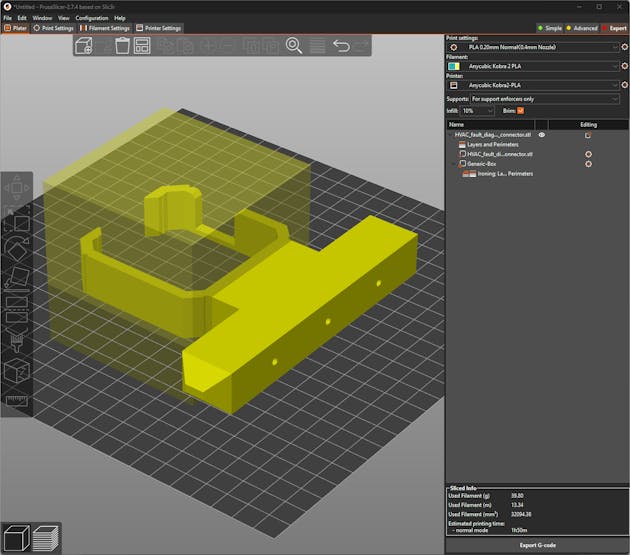630x555 pixels.
Task: Switch to layers preview view icon
Action: 47,538
